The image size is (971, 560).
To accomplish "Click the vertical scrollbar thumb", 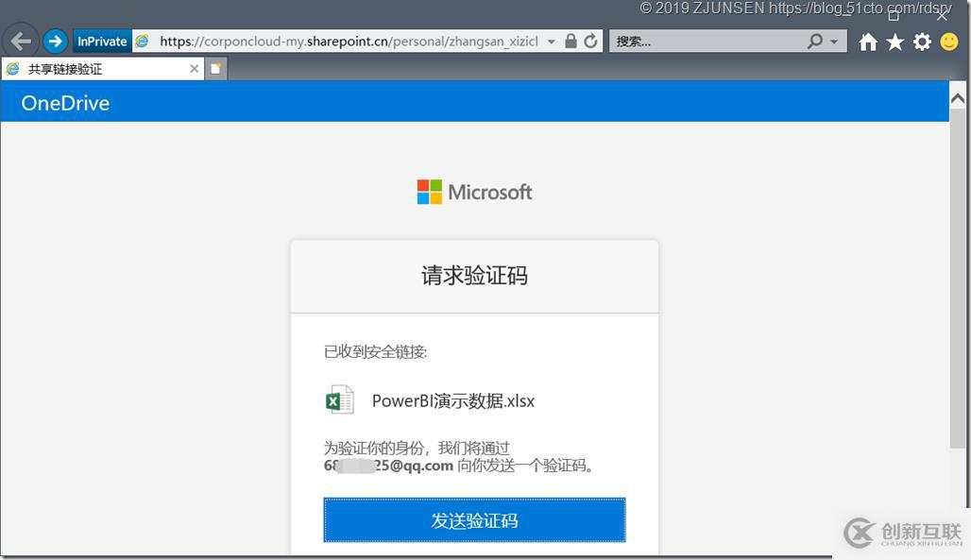I will pos(958,279).
